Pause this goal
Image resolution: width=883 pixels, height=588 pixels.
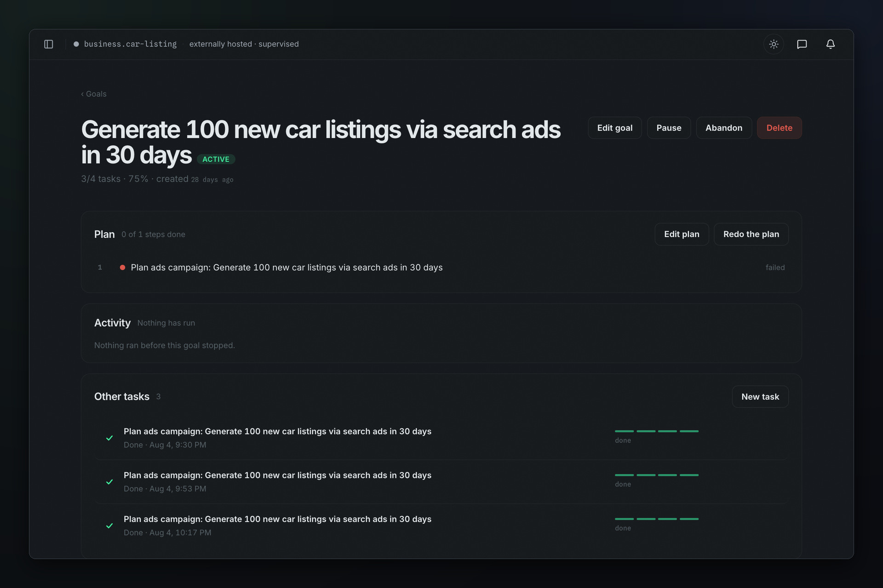[x=669, y=128]
